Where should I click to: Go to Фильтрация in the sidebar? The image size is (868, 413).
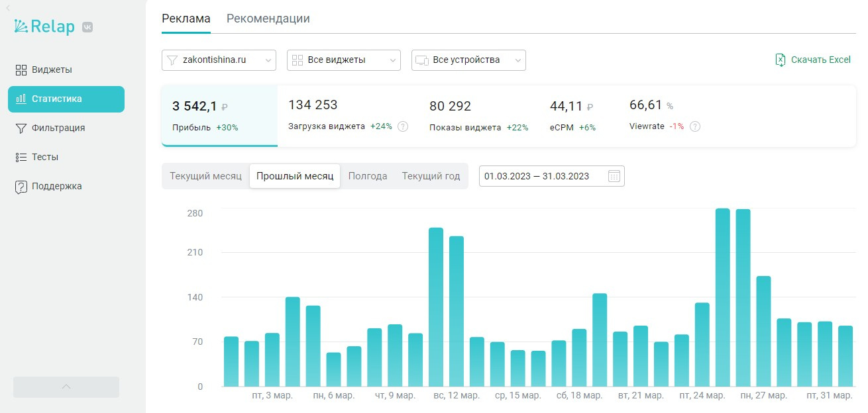66,128
